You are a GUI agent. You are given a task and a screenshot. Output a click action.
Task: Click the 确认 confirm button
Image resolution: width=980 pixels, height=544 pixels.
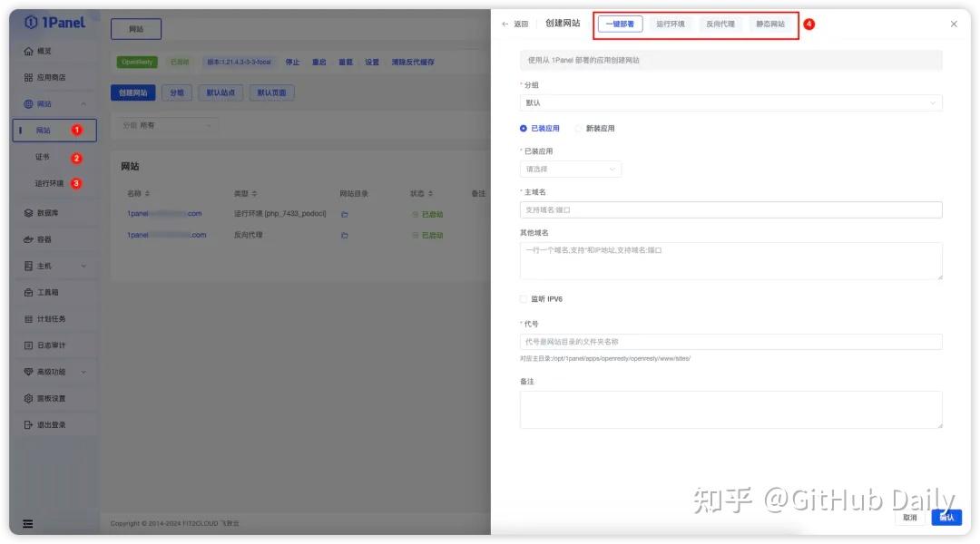click(946, 517)
